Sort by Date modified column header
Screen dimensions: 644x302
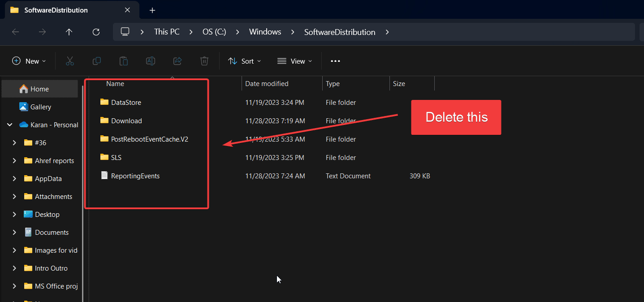click(267, 84)
